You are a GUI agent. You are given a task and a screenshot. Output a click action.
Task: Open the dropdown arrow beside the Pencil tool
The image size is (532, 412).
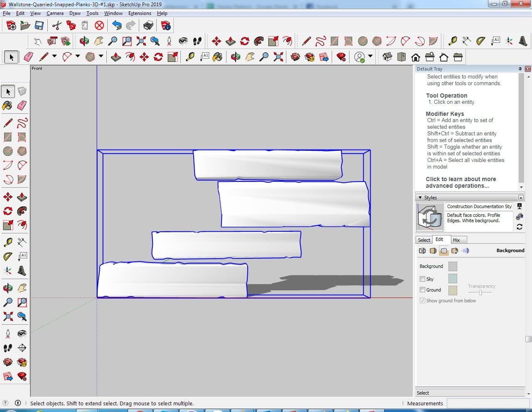coord(54,56)
